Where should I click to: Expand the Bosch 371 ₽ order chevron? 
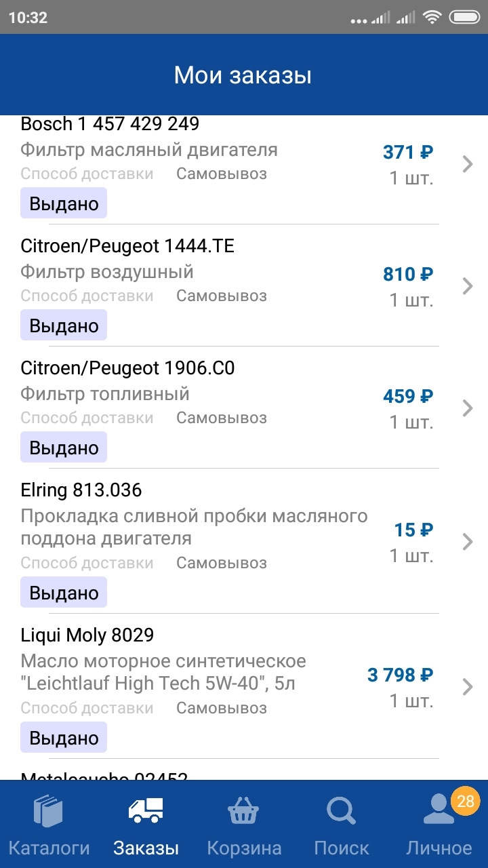(467, 163)
